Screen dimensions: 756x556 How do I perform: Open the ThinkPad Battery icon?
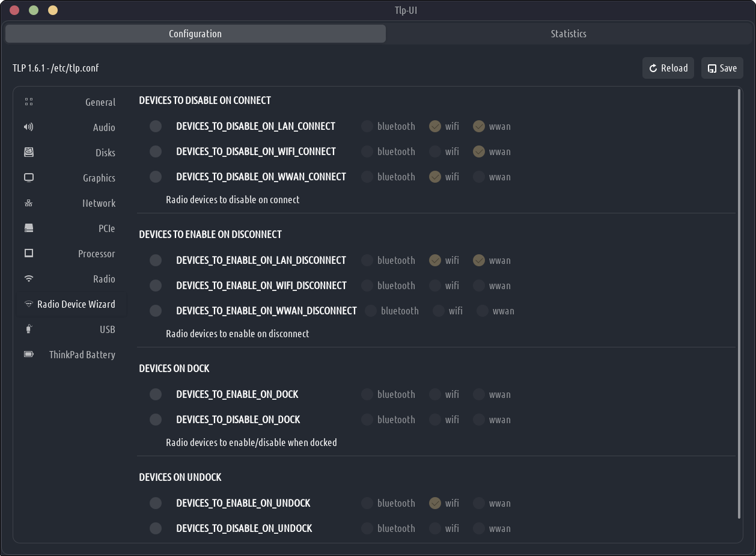29,355
